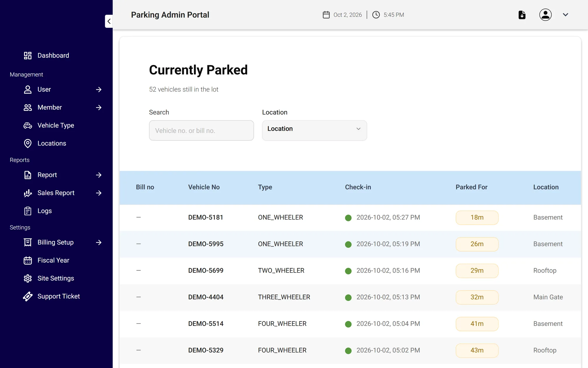
Task: Click the Site Settings gear icon
Action: point(28,278)
